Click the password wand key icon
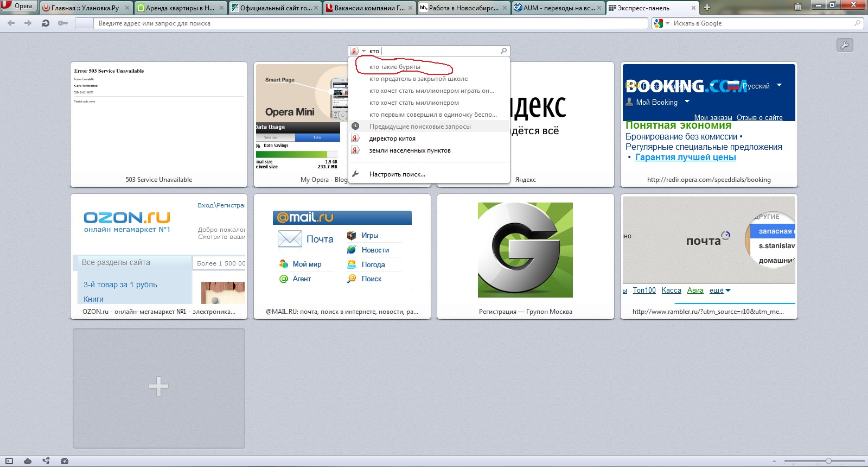 pyautogui.click(x=63, y=23)
